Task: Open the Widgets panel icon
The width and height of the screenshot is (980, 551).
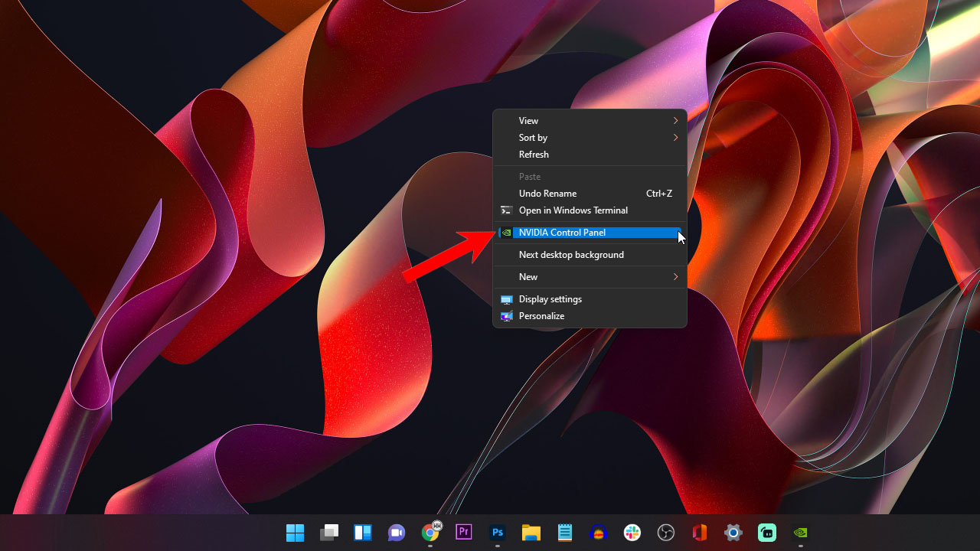Action: pyautogui.click(x=363, y=533)
